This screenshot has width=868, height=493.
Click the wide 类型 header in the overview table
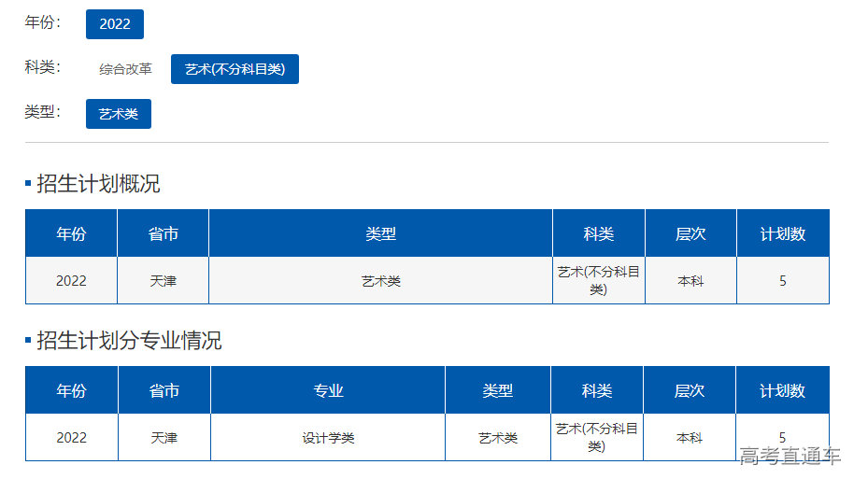(x=380, y=233)
